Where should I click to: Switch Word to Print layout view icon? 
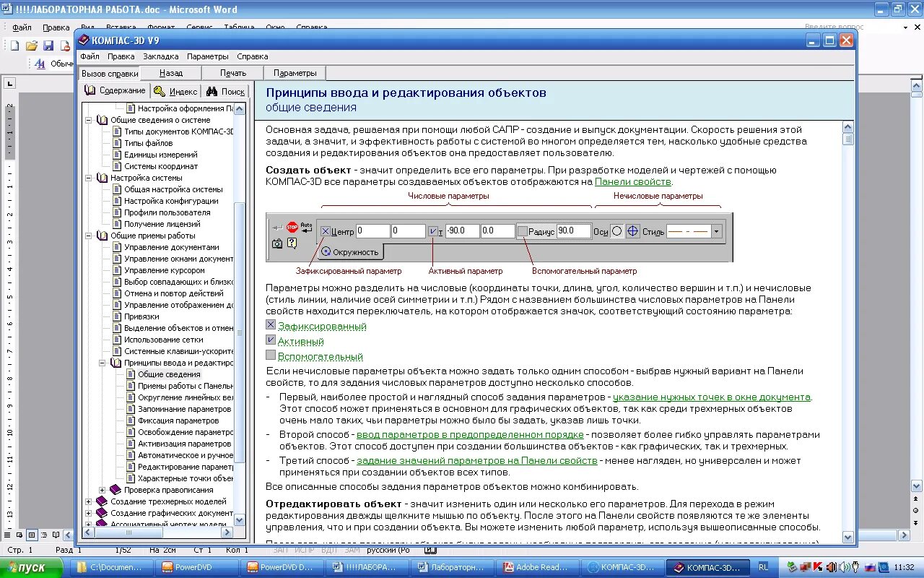[x=32, y=535]
